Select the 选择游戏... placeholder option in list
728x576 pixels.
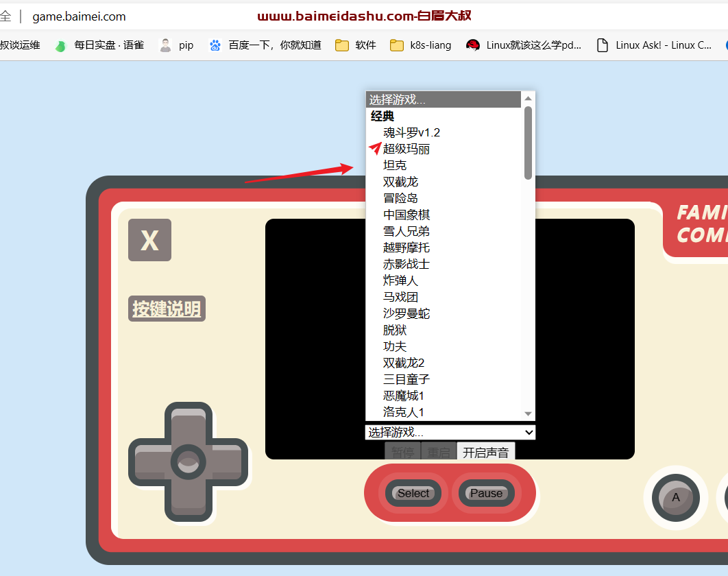coord(444,99)
